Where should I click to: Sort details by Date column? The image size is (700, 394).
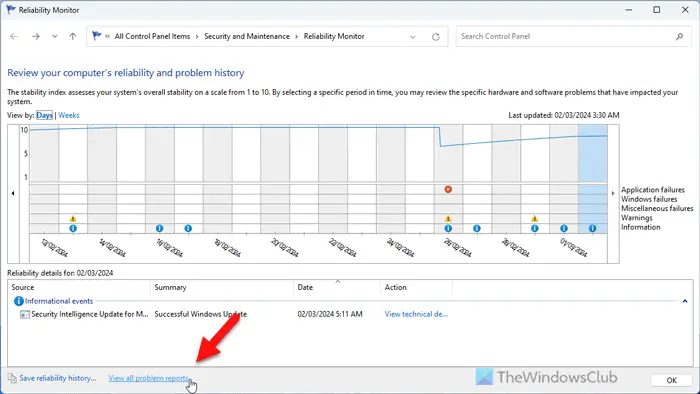pos(337,287)
